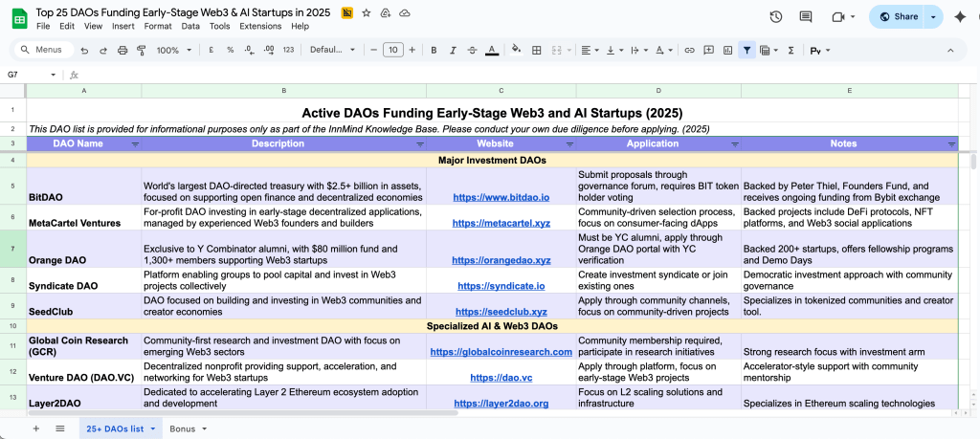Open the Extensions menu

pos(260,26)
